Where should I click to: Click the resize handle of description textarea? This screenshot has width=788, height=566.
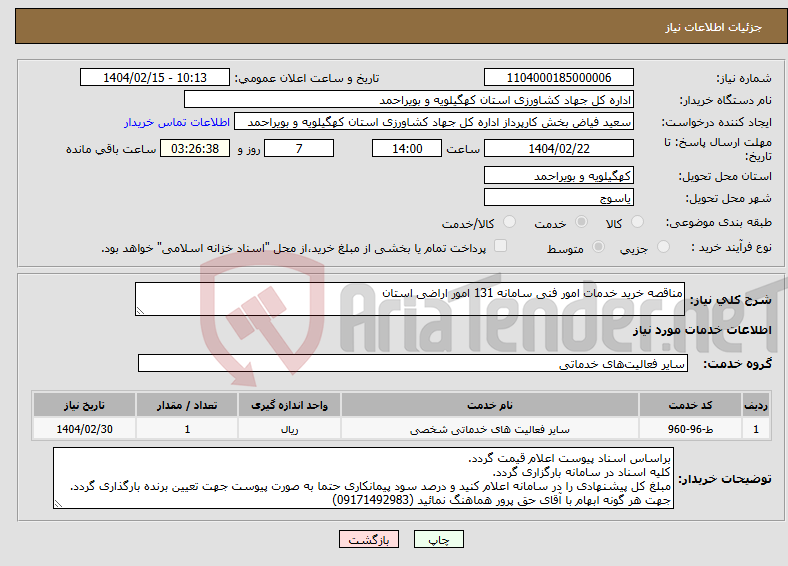pos(140,311)
